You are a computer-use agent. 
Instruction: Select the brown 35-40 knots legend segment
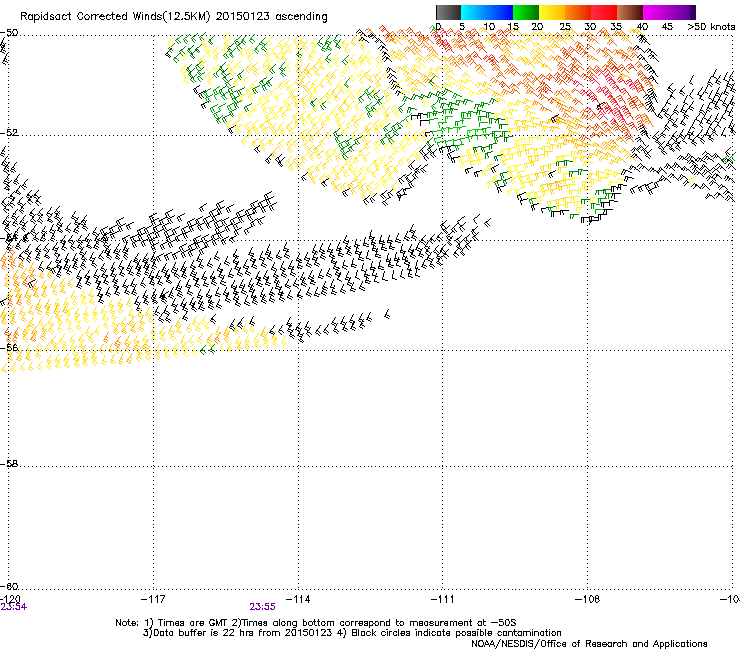pos(630,12)
